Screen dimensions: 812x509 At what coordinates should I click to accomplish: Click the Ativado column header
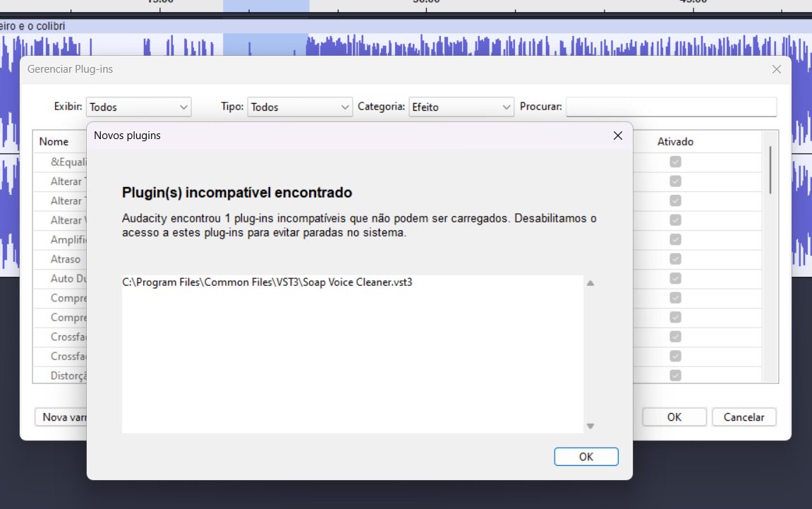[675, 142]
